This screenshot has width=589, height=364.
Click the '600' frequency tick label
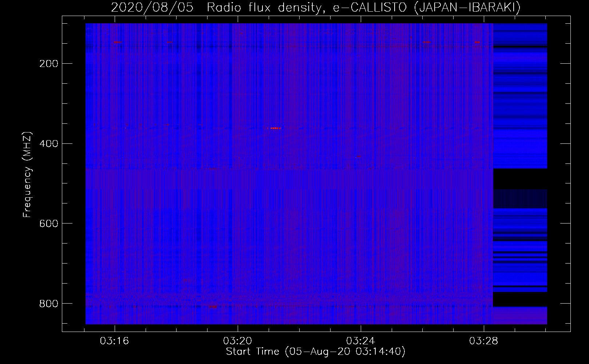pos(49,223)
